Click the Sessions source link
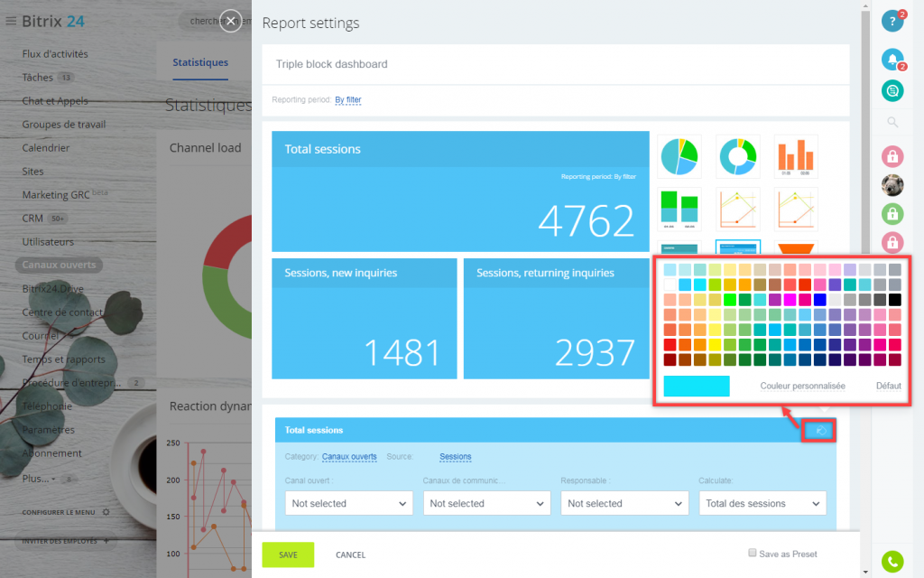The height and width of the screenshot is (578, 924). click(x=455, y=456)
